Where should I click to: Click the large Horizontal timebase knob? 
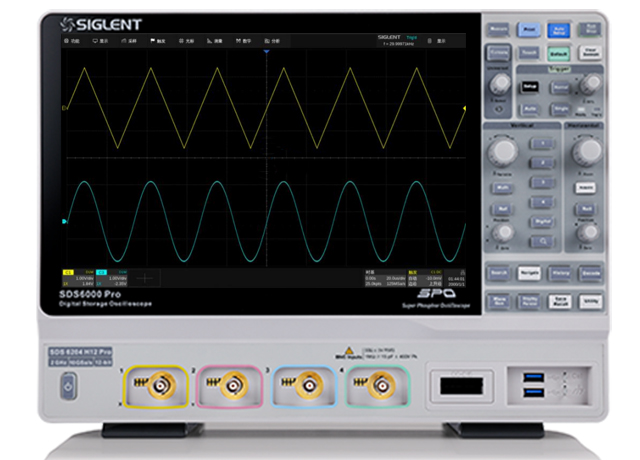point(587,151)
